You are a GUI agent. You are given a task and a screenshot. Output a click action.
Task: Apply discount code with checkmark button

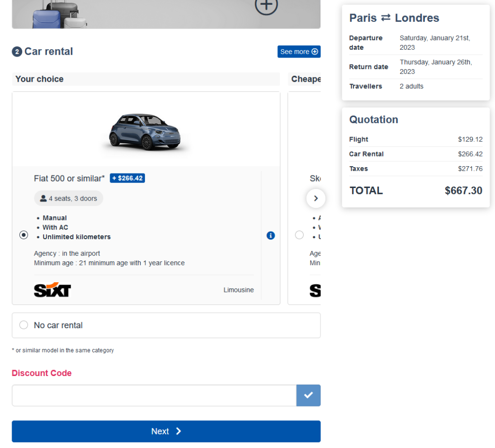[308, 395]
